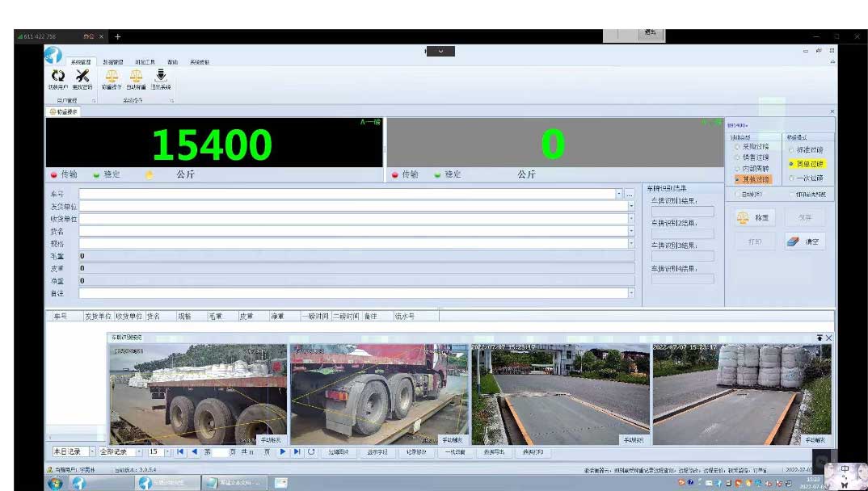Image resolution: width=868 pixels, height=491 pixels.
Task: Go to the next record page
Action: coord(283,452)
